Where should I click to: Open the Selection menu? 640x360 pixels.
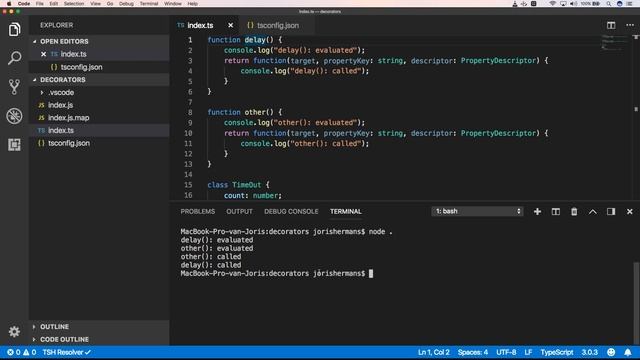(74, 4)
